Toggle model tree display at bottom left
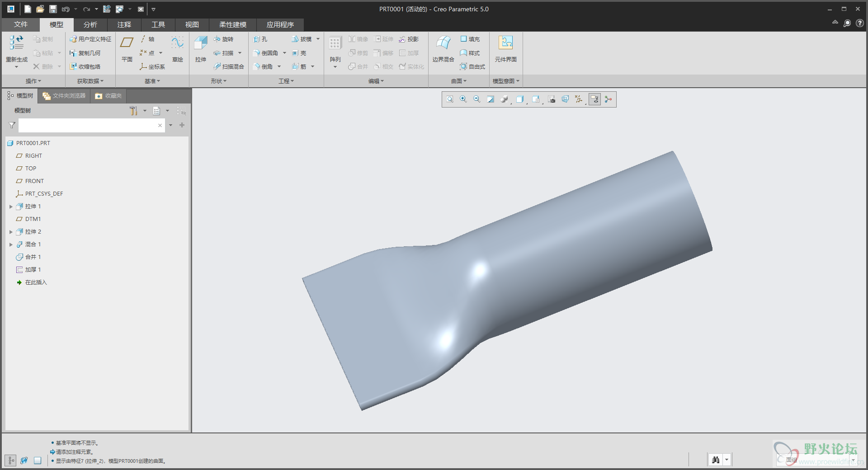Image resolution: width=868 pixels, height=470 pixels. [x=11, y=460]
